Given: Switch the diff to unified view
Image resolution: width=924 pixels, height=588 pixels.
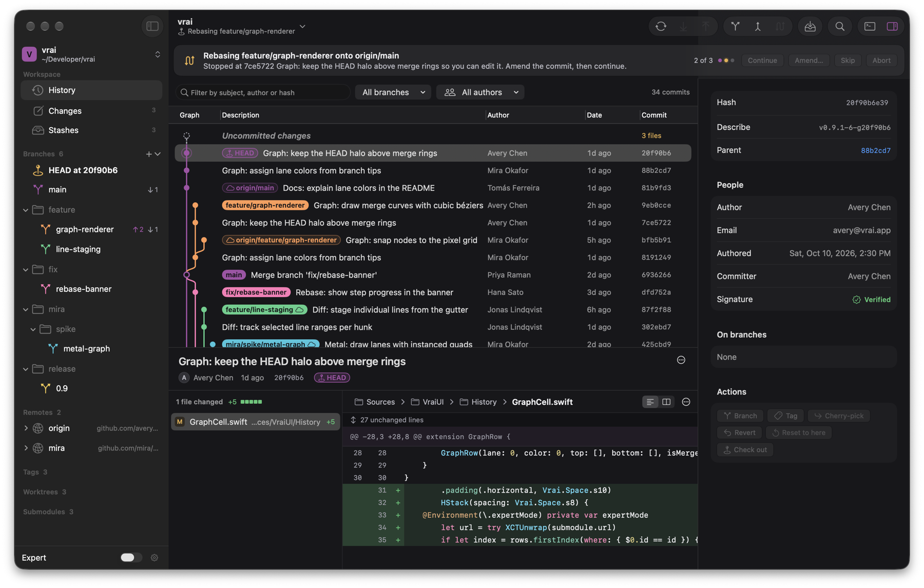Looking at the screenshot, I should [650, 402].
